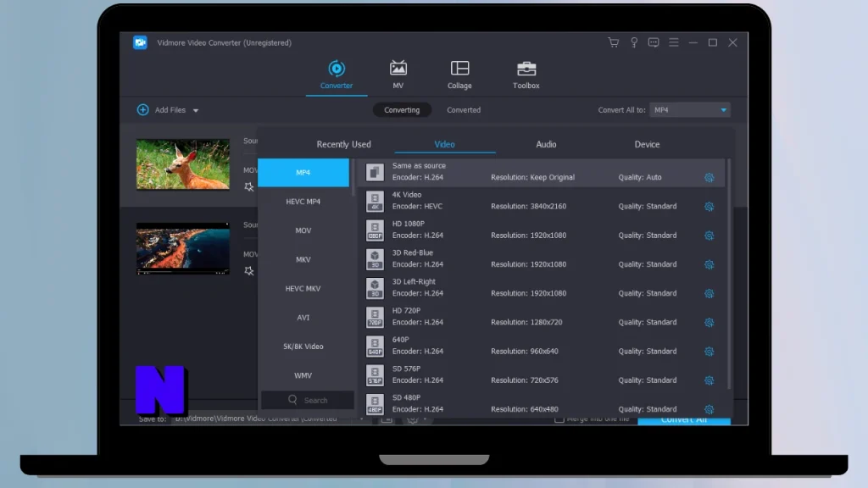Image resolution: width=868 pixels, height=488 pixels.
Task: Choose WMV in the format list
Action: point(303,375)
